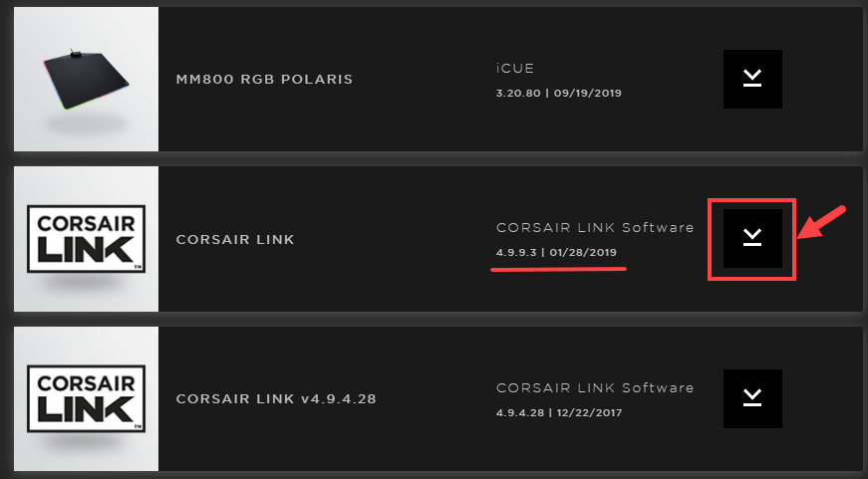Select the MM800 RGB POLARIS product name
Viewport: 868px width, 479px height.
pyautogui.click(x=264, y=79)
